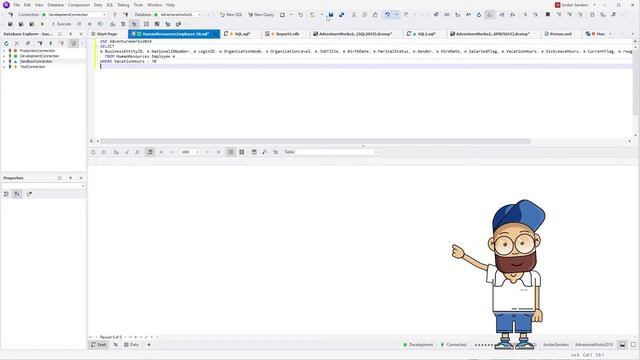Image resolution: width=640 pixels, height=360 pixels.
Task: Expand the TestConnection tree node
Action: 4,67
